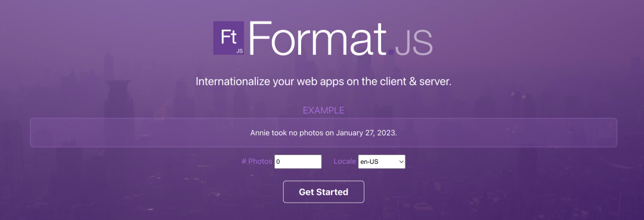Click the name "Annie" in the example
This screenshot has width=644, height=220.
tap(260, 133)
